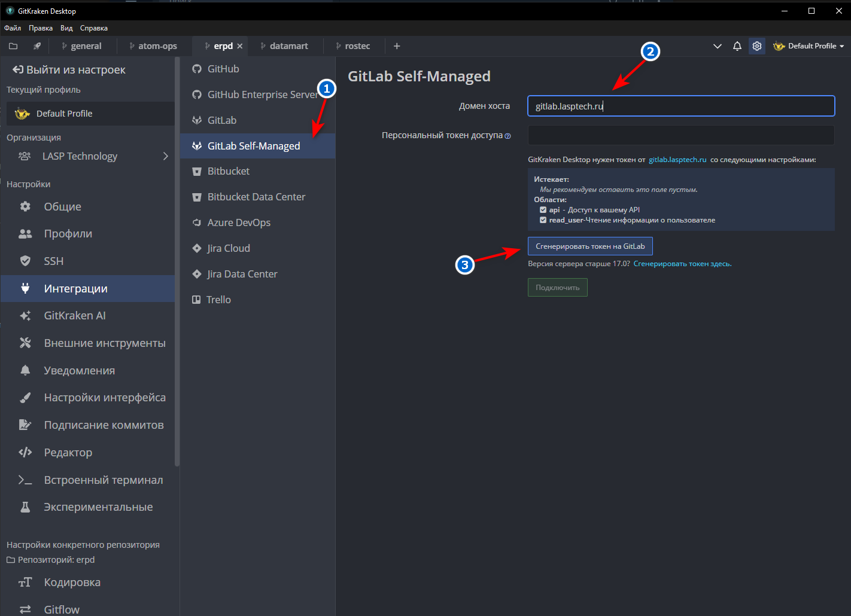This screenshot has height=616, width=851.
Task: Open the Правка menu
Action: pyautogui.click(x=41, y=28)
